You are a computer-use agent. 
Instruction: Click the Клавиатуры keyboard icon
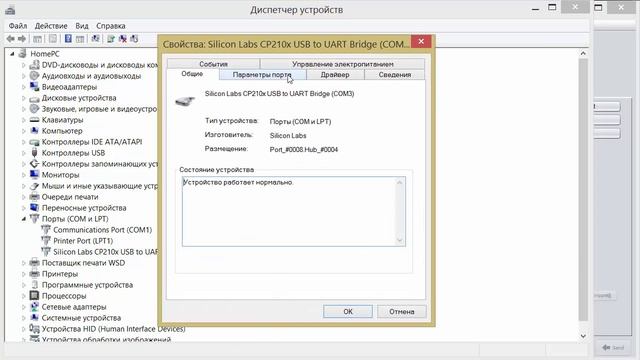click(x=35, y=120)
